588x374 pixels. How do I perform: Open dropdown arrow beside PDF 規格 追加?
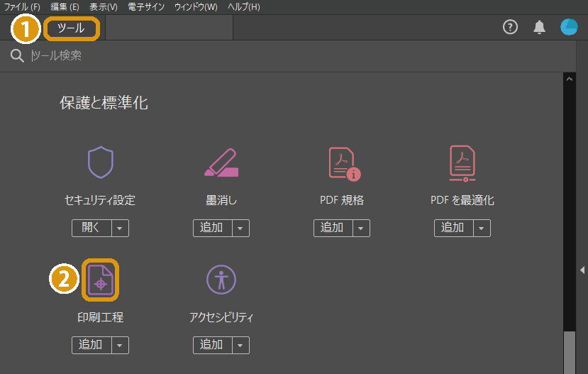pyautogui.click(x=361, y=228)
